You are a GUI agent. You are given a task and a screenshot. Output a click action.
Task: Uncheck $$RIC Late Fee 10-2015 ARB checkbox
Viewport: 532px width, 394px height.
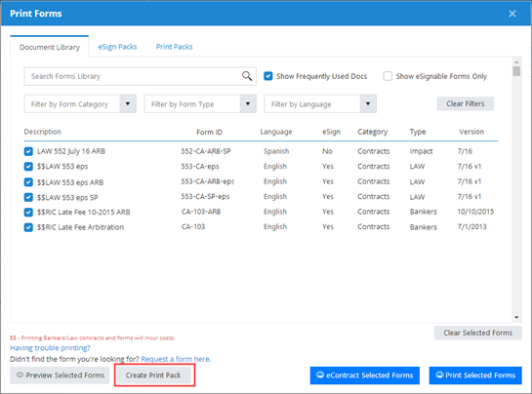[28, 213]
